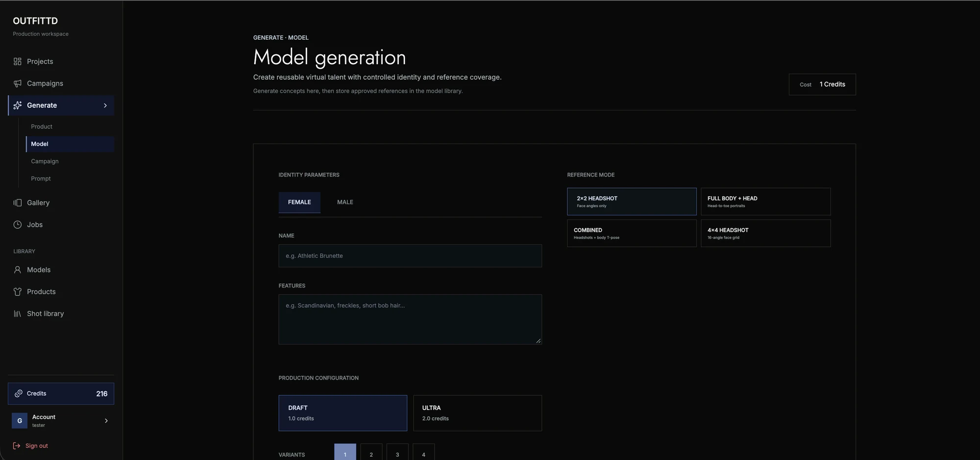
Task: Choose the 2×2 Headshot reference mode
Action: pyautogui.click(x=632, y=201)
